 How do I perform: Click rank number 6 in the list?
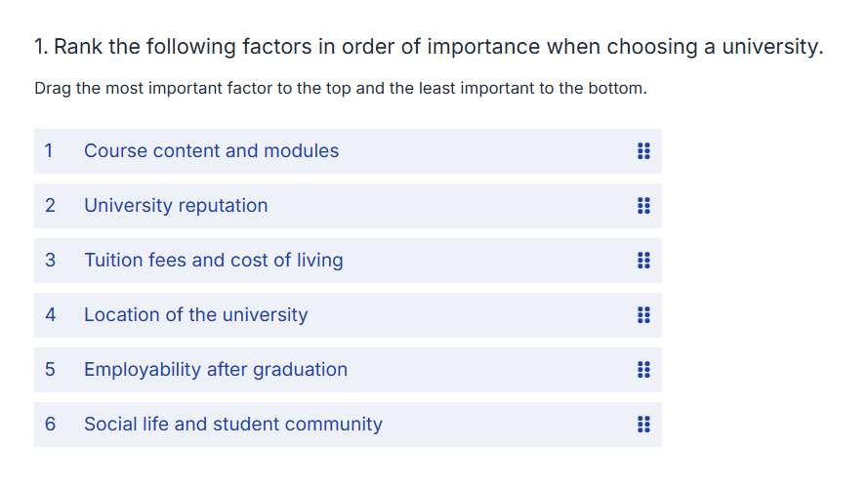50,424
